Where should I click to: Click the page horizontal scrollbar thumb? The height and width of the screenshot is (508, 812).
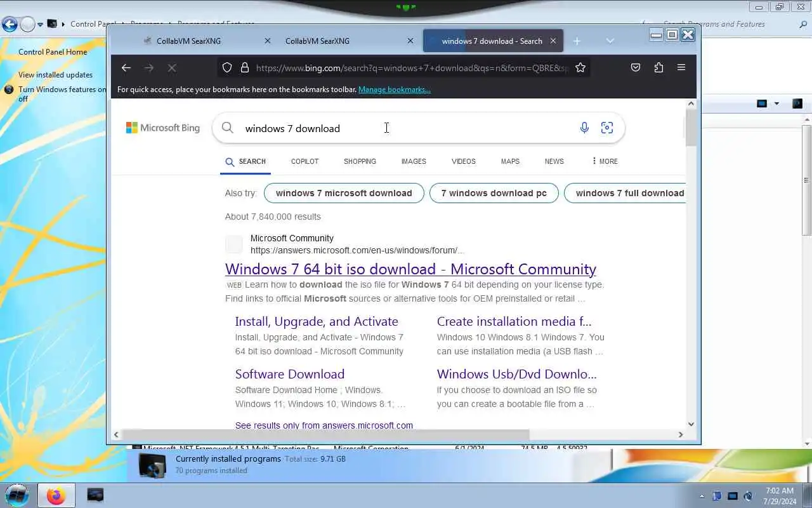coord(325,435)
